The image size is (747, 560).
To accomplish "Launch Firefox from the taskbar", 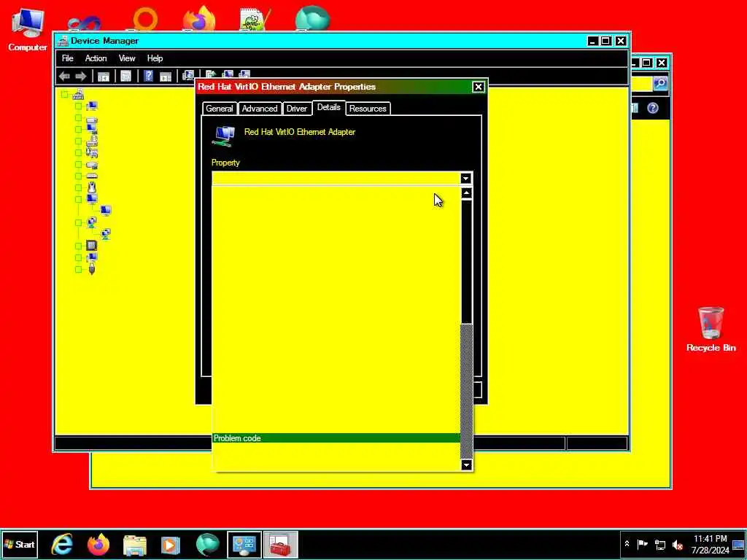I will click(98, 545).
